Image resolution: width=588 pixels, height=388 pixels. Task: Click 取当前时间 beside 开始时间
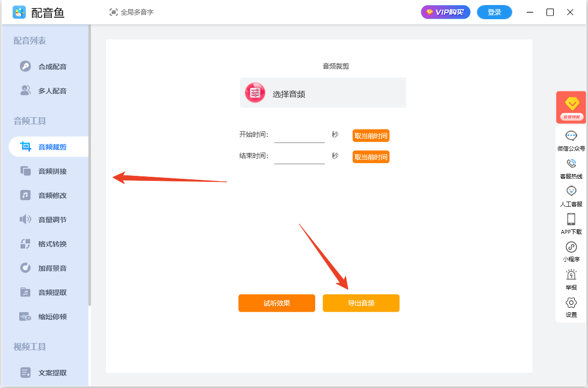point(371,136)
